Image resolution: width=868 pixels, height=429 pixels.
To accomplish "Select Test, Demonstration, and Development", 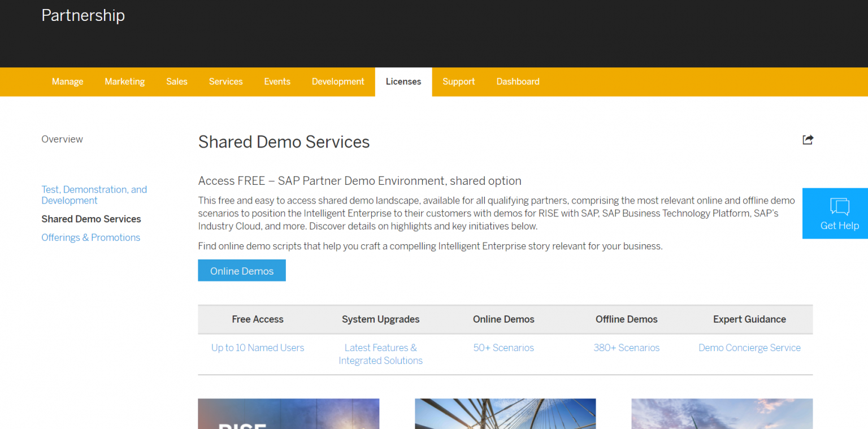I will coord(94,194).
